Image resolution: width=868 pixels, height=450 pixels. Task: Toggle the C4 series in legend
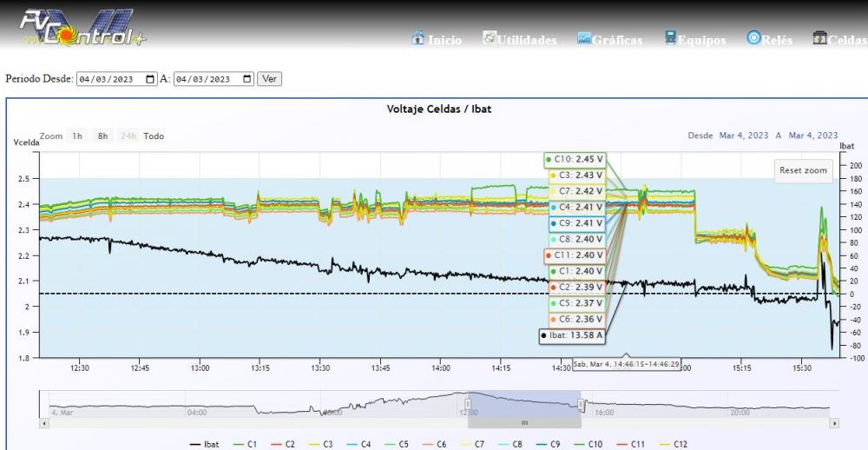[x=358, y=444]
